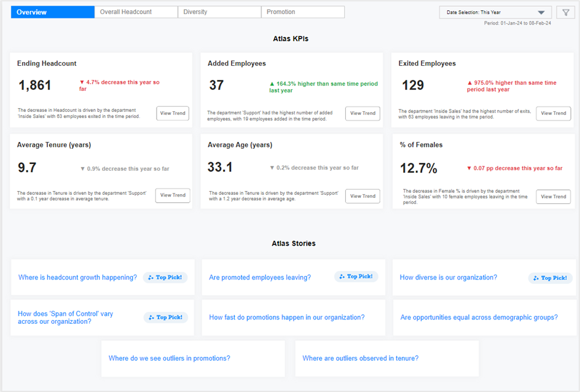Viewport: 580px width, 392px height.
Task: Click the filter funnel icon
Action: (566, 12)
